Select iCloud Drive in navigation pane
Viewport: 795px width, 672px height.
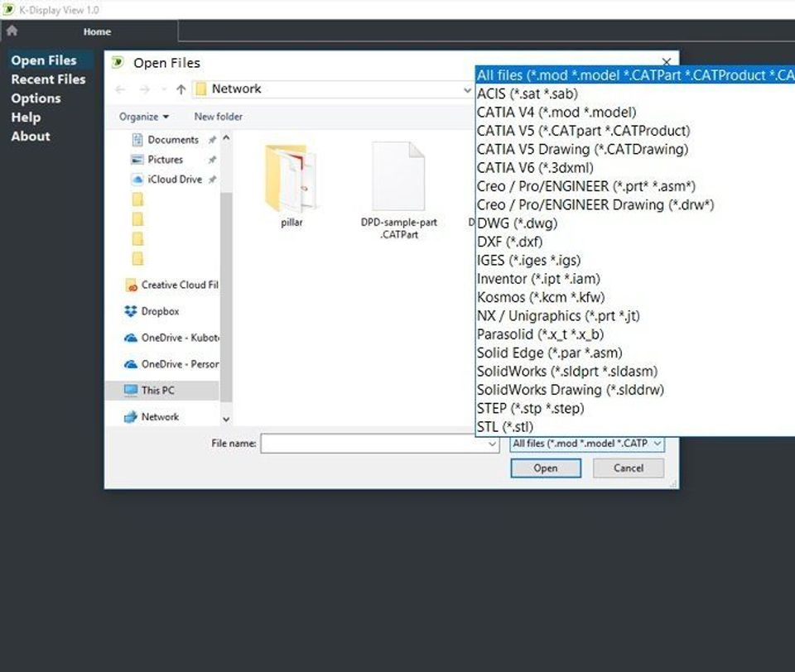[x=175, y=179]
